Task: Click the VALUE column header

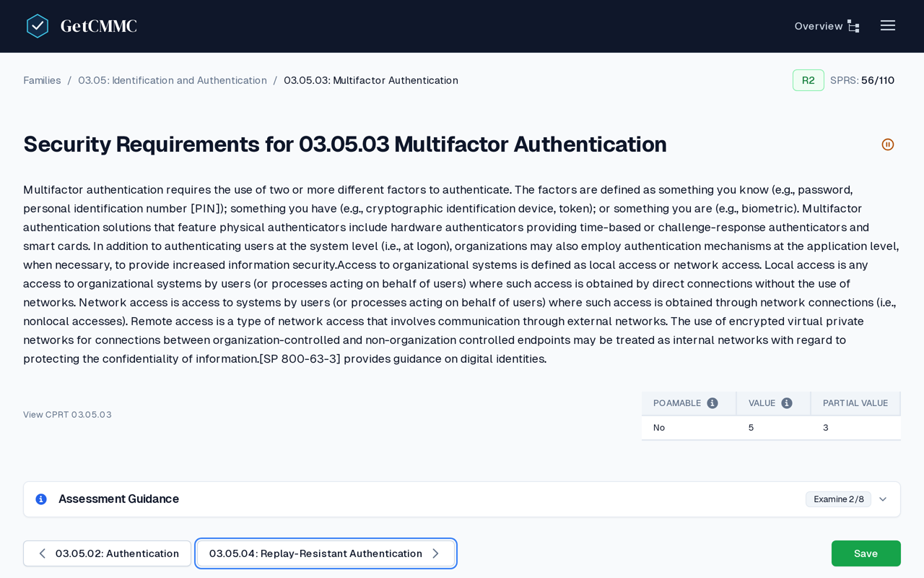Action: tap(773, 403)
